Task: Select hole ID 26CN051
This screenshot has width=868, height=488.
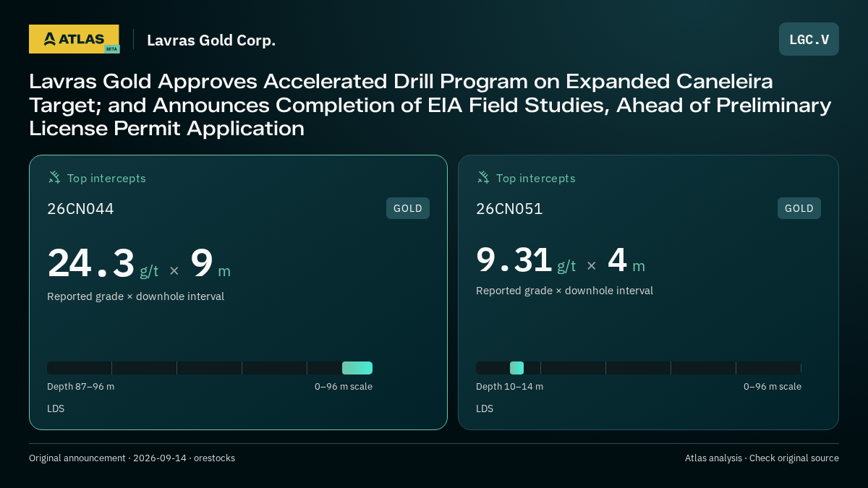Action: (x=509, y=209)
